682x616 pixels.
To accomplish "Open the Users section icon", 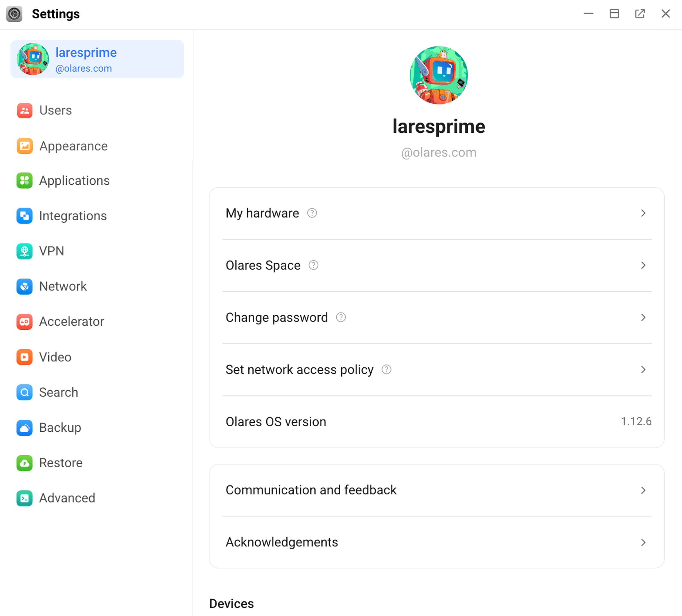I will (x=24, y=110).
